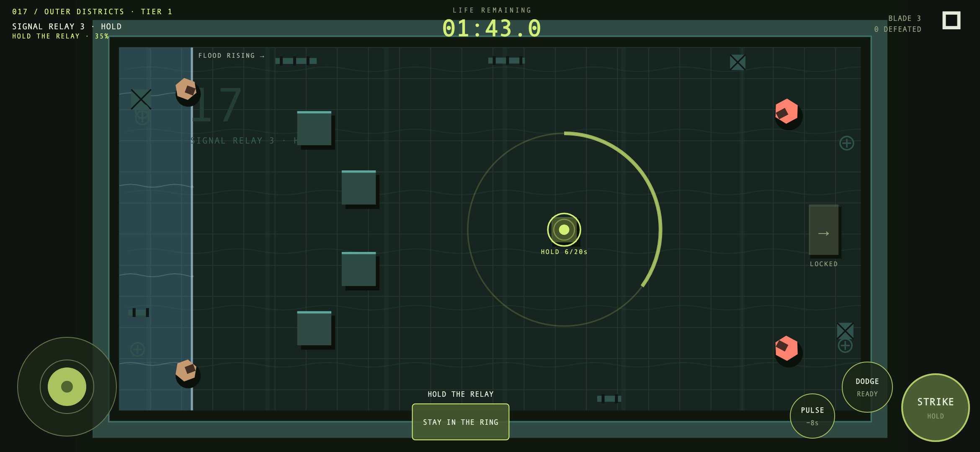The width and height of the screenshot is (980, 452).
Task: Pause the game with the square icon
Action: click(951, 21)
